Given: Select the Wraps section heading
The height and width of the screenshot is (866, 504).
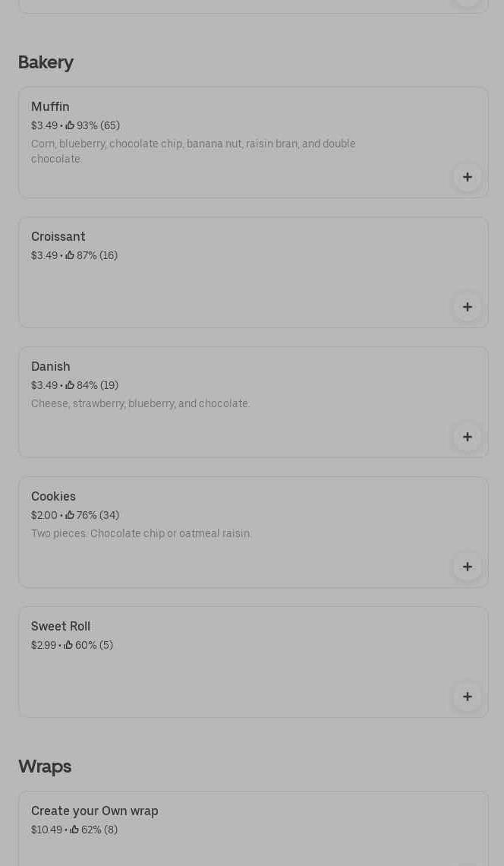Looking at the screenshot, I should tap(45, 766).
